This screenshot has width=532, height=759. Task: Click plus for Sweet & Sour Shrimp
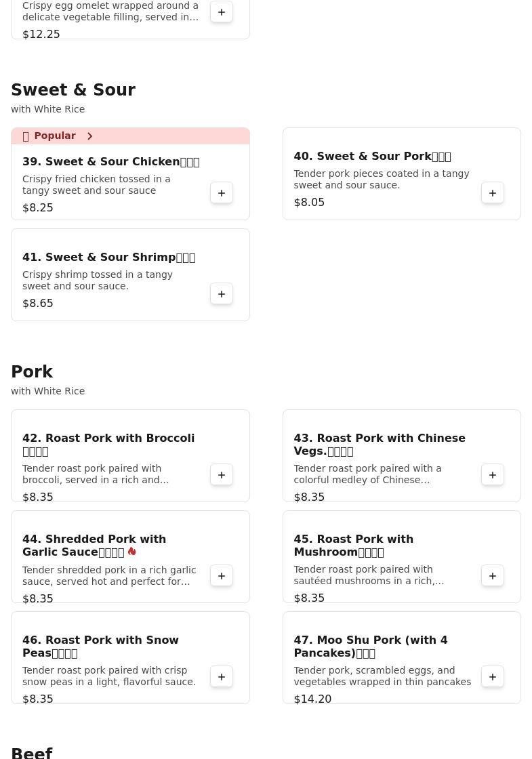pos(222,294)
